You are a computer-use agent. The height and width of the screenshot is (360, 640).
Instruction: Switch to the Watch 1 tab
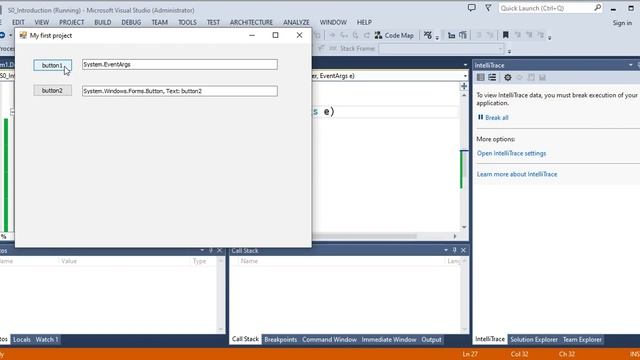[x=47, y=340]
